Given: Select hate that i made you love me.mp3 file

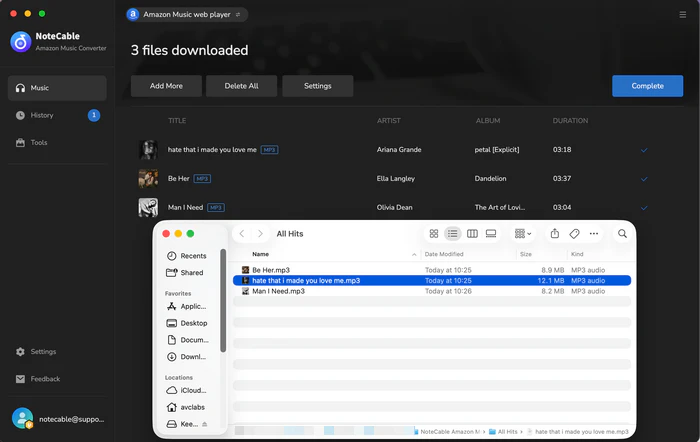Looking at the screenshot, I should pos(432,280).
